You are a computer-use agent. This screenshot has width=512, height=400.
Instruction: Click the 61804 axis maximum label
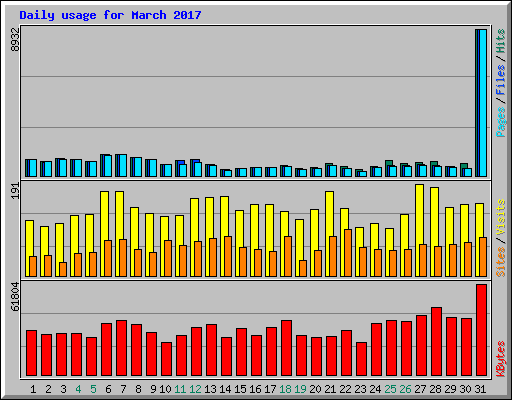(x=15, y=297)
